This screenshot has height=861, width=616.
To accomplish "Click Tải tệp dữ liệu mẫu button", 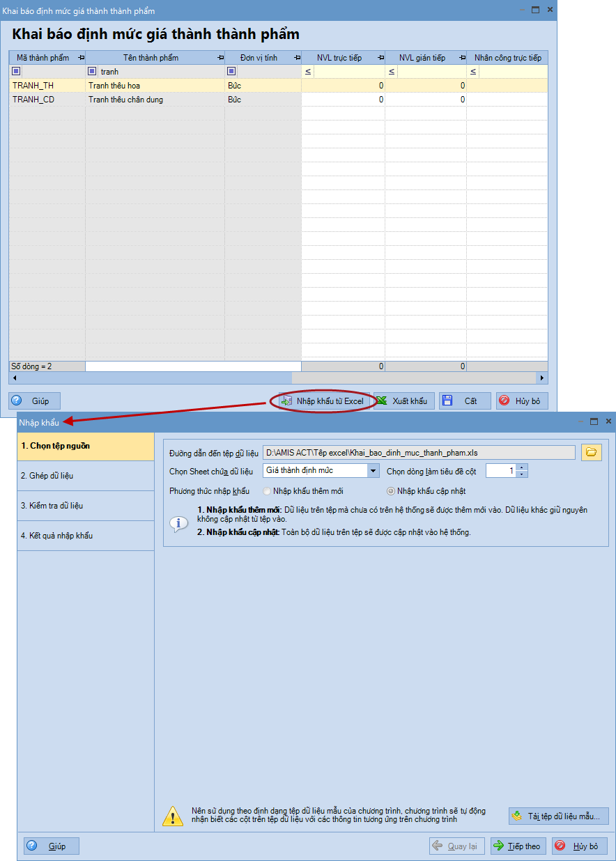I will click(559, 816).
